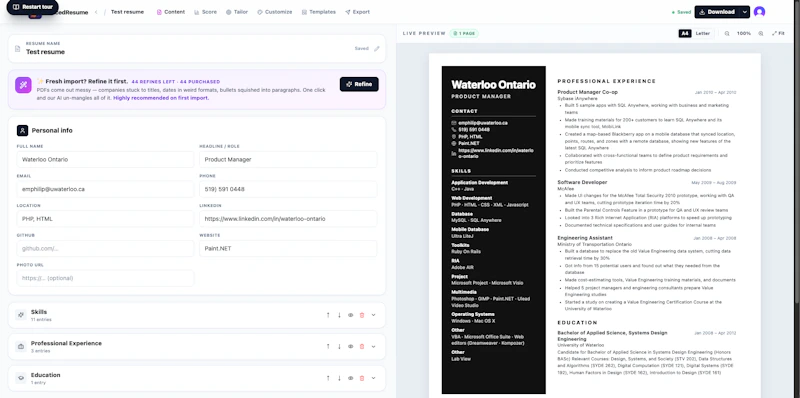
Task: Edit the resume name with the pencil icon
Action: (x=377, y=49)
